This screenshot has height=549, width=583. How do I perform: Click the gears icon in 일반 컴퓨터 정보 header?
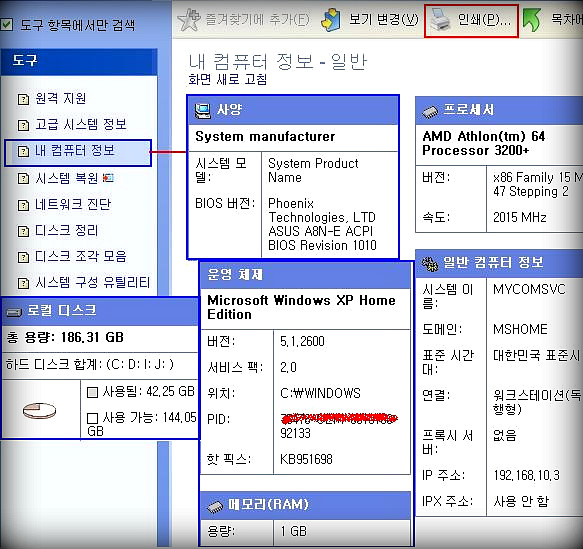[x=430, y=264]
